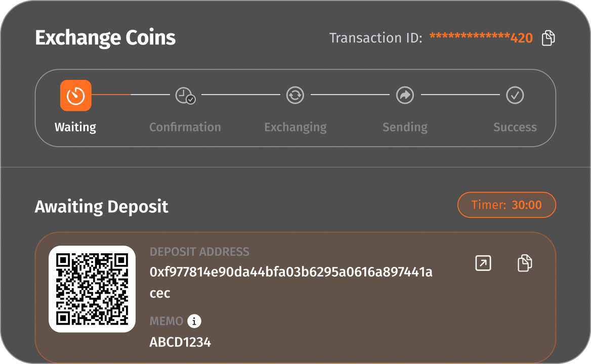The height and width of the screenshot is (364, 591).
Task: Click the Exchanging arrows icon
Action: pyautogui.click(x=295, y=95)
